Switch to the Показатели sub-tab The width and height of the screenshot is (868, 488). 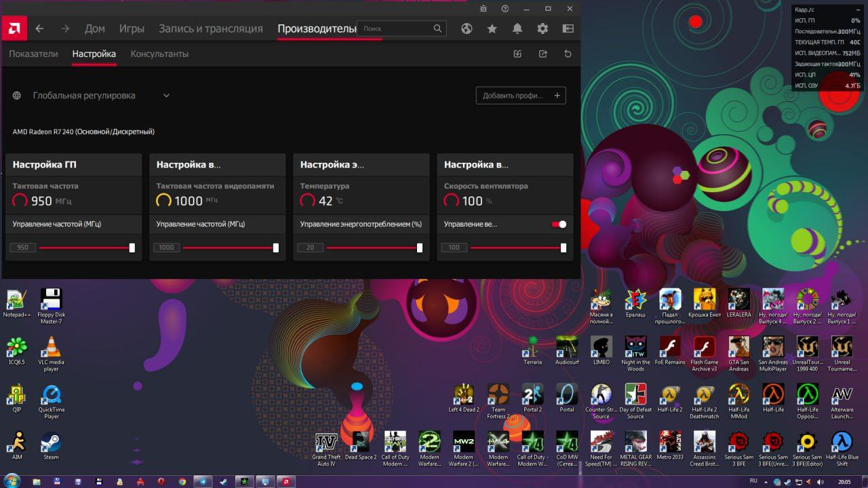(x=33, y=54)
